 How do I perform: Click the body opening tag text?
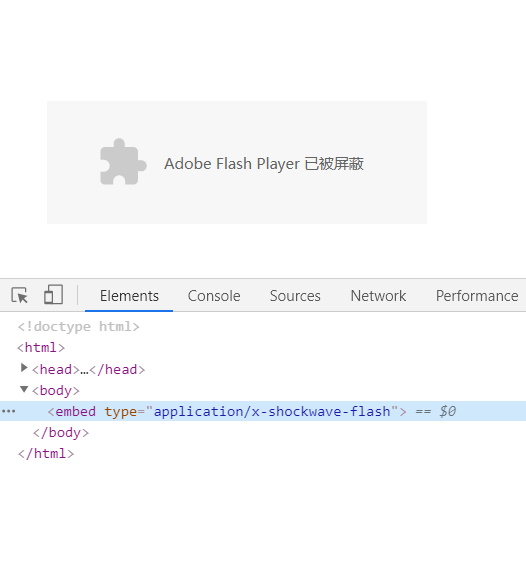[x=56, y=391]
